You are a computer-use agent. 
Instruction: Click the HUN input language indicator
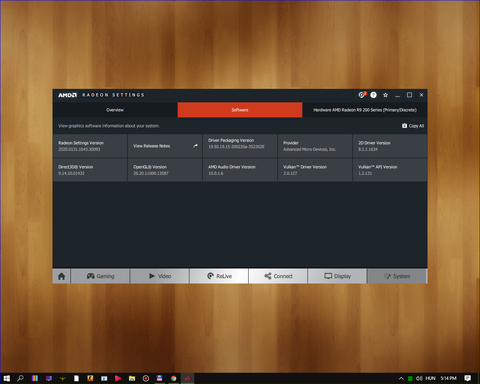tap(430, 378)
